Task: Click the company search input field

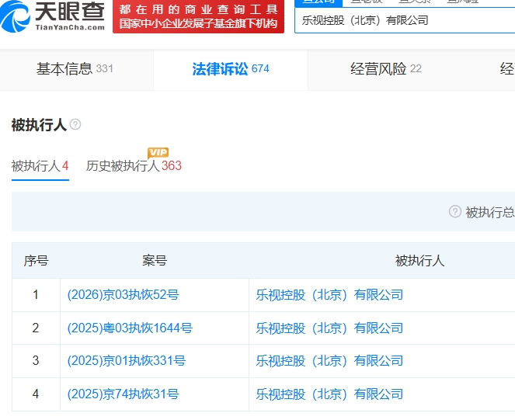Action: [x=405, y=20]
